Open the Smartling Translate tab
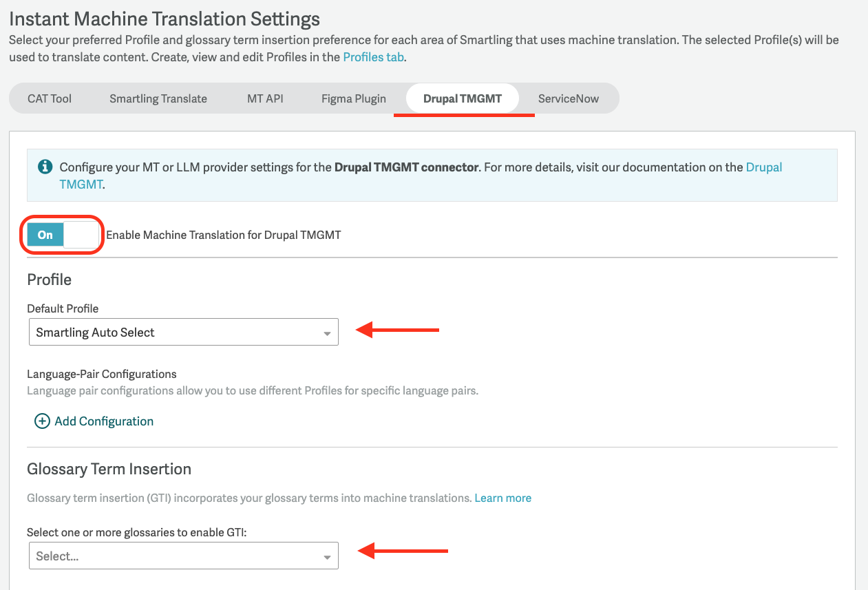Screen dimensions: 868x590 (158, 98)
